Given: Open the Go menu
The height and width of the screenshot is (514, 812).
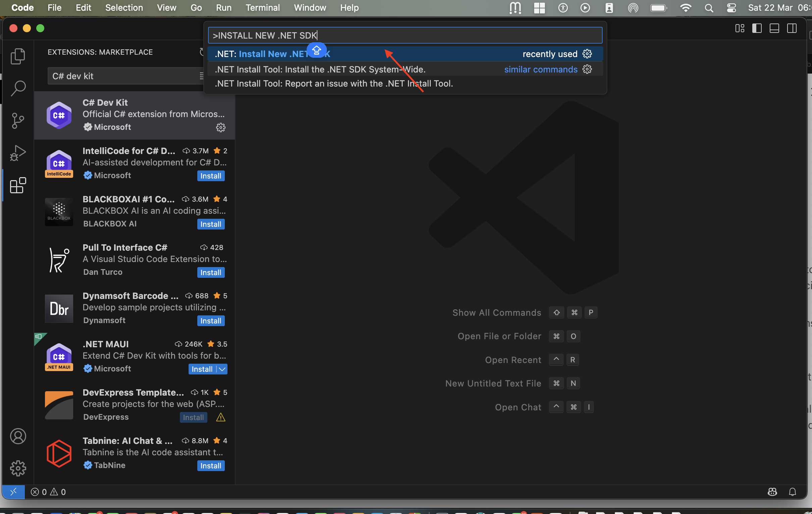Looking at the screenshot, I should (x=196, y=8).
